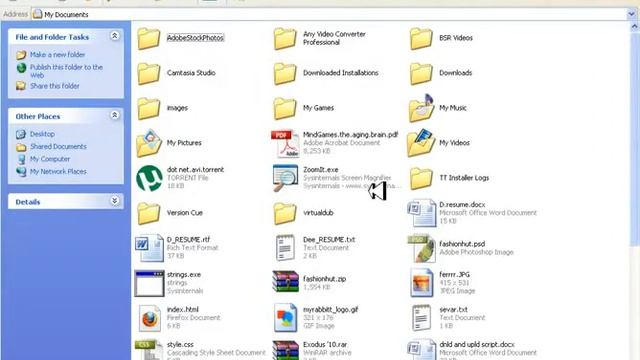
Task: Click the dnld and upld script.docx icon
Action: pyautogui.click(x=422, y=350)
